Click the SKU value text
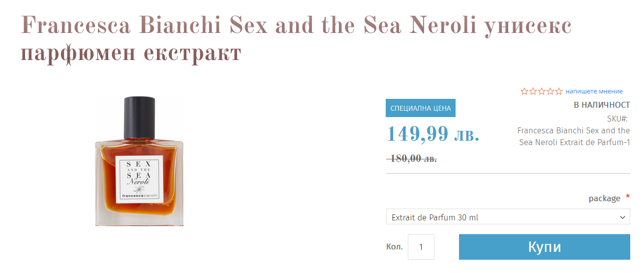This screenshot has height=273, width=644. (x=574, y=136)
